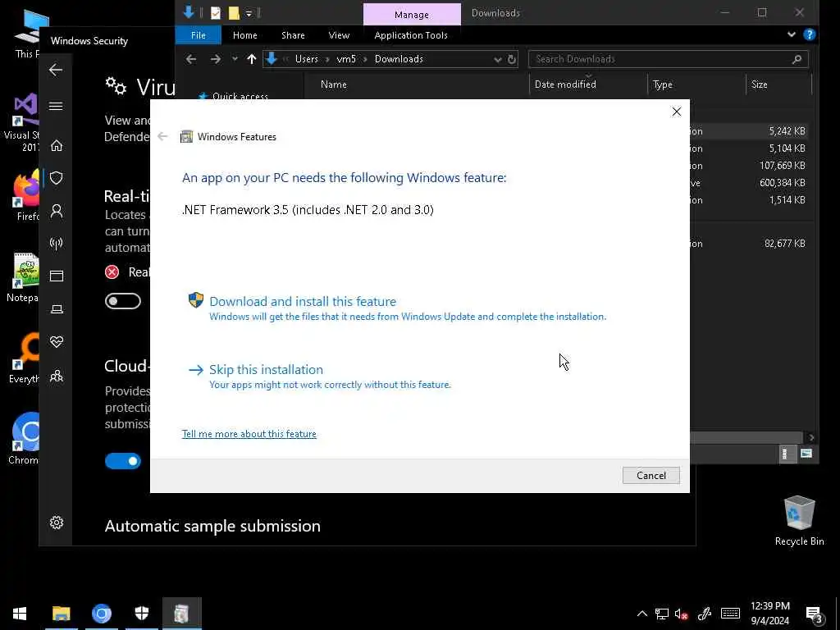Choose Skip this installation

coord(266,370)
